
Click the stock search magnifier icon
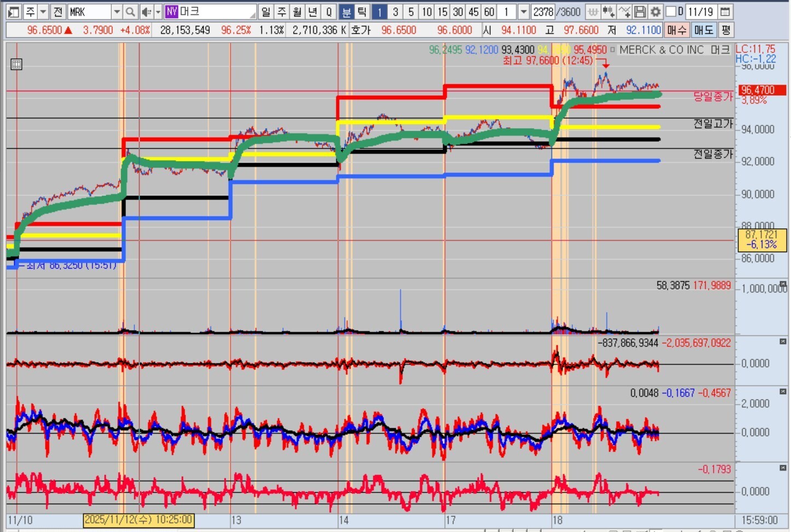coord(130,11)
